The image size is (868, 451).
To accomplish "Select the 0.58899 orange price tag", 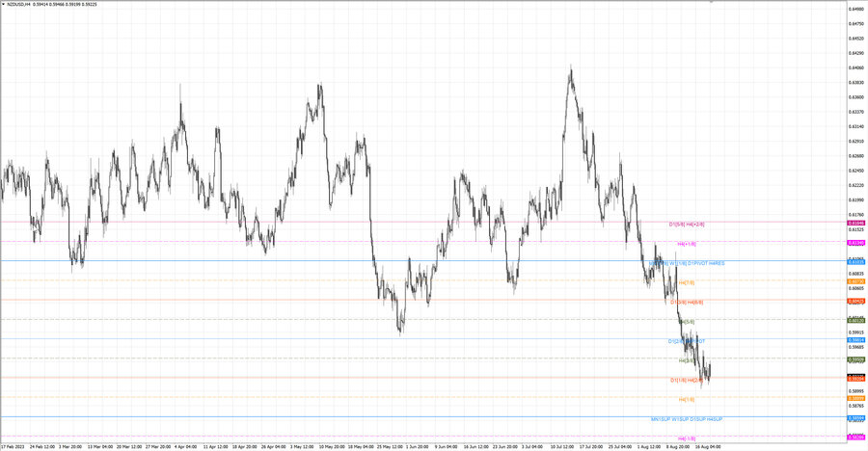I will pyautogui.click(x=856, y=398).
